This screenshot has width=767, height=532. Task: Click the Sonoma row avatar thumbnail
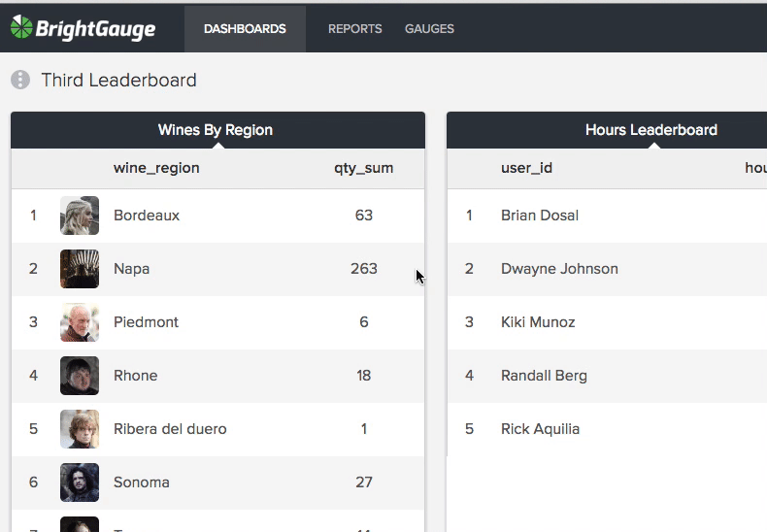tap(80, 482)
